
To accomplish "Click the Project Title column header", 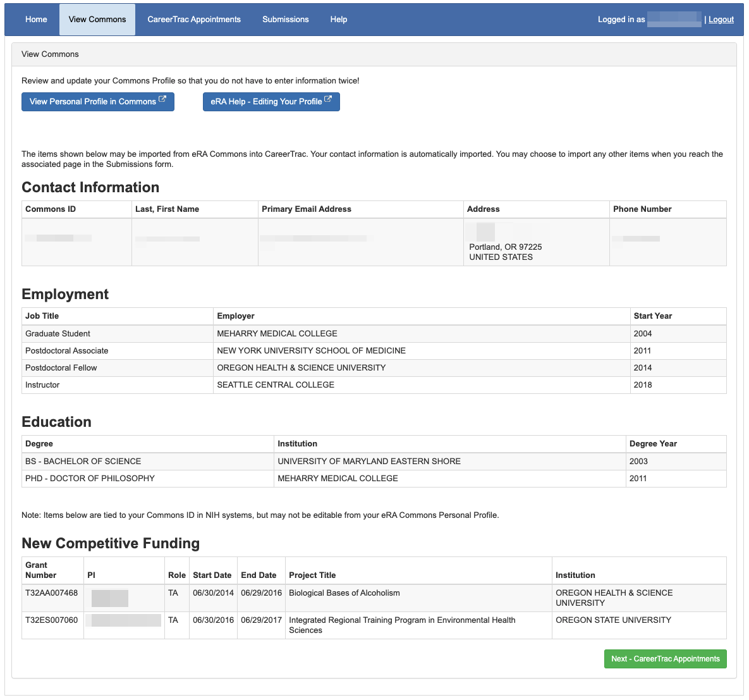I will tap(312, 575).
